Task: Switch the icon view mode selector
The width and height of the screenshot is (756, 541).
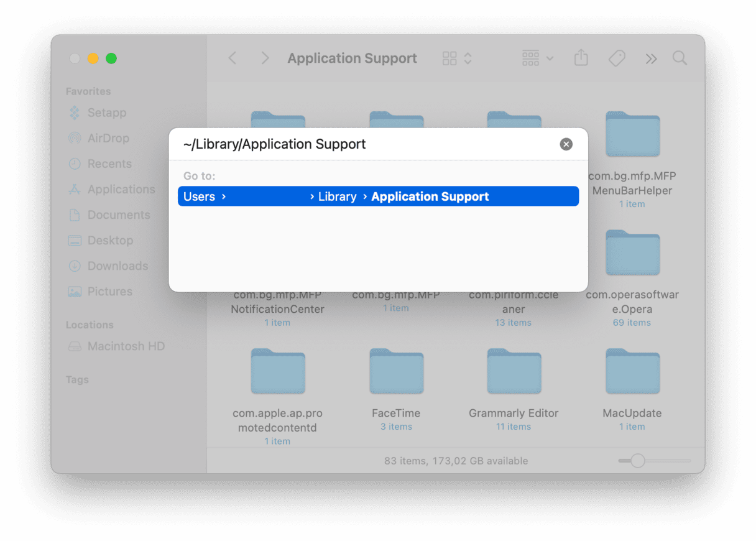Action: tap(457, 58)
